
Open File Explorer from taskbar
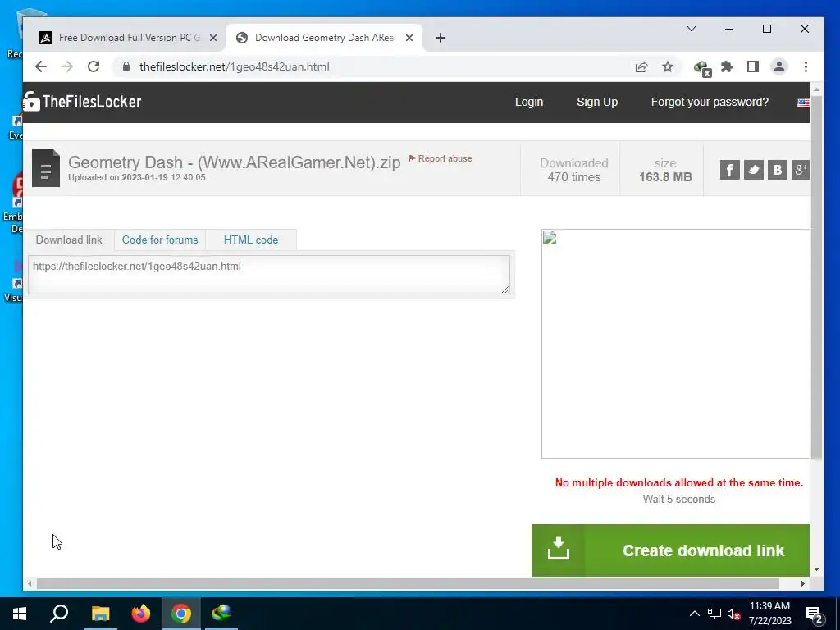[x=100, y=614]
